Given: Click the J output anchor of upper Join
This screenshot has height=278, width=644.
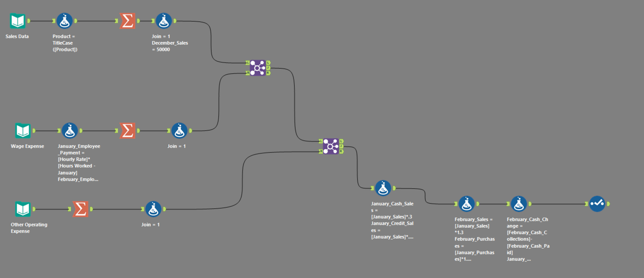Looking at the screenshot, I should 268,68.
